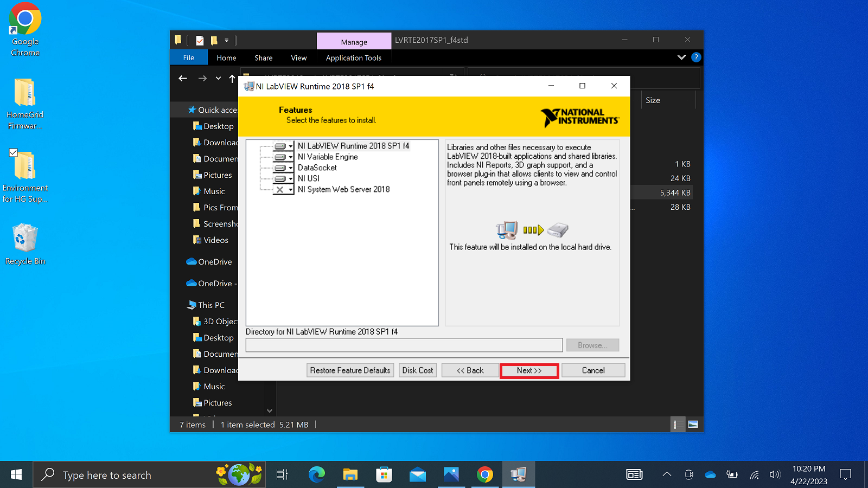Click the Manage contextual tab
The height and width of the screenshot is (488, 868).
[354, 41]
